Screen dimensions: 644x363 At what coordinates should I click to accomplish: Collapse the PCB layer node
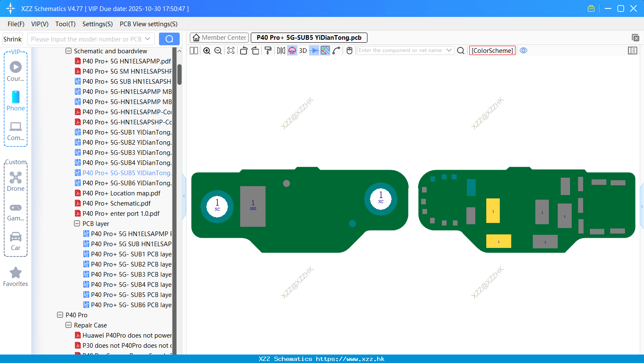(77, 223)
